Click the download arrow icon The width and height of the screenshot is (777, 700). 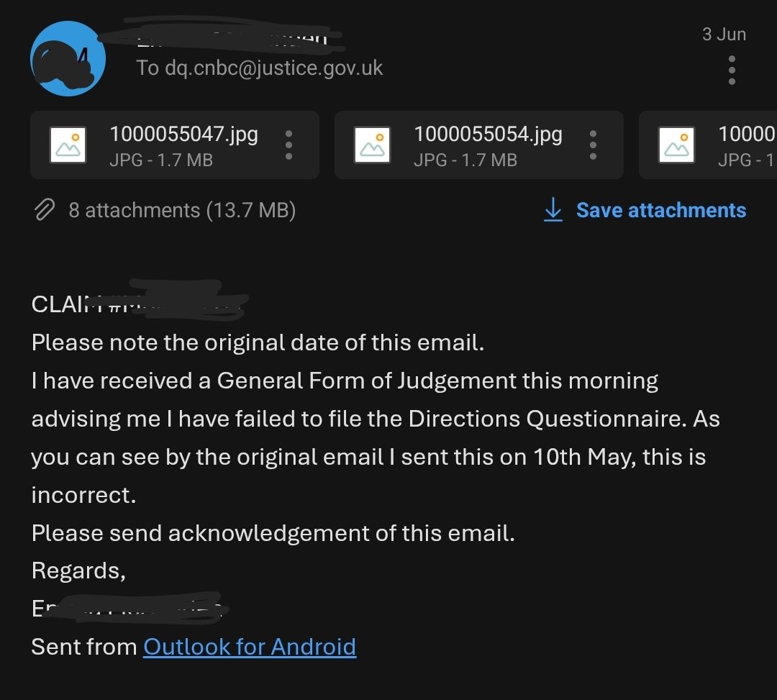point(553,209)
